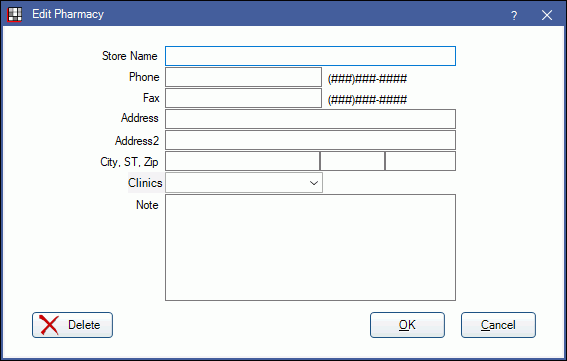The height and width of the screenshot is (361, 567).
Task: Click the Store Name label
Action: pos(129,56)
